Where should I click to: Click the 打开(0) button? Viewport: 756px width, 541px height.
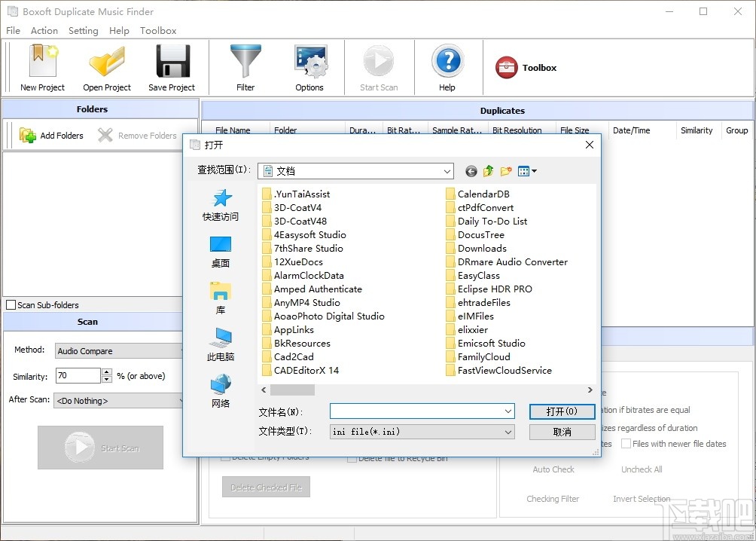coord(562,411)
